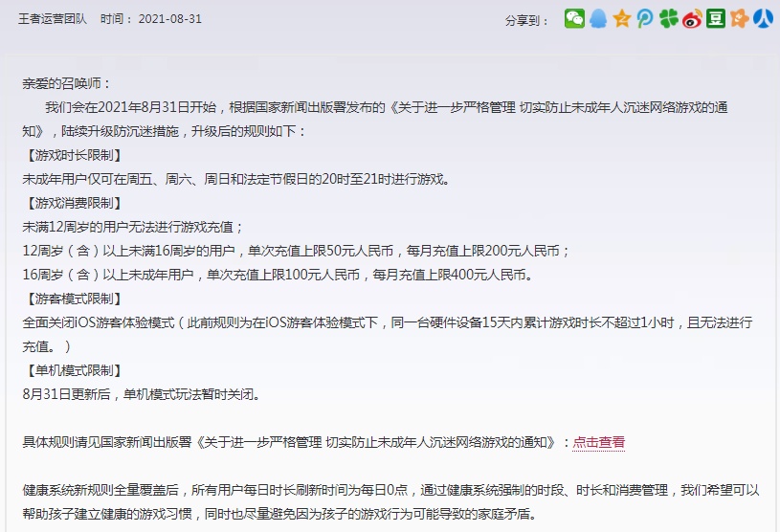Share the notice to Sina Weibo

tap(692, 19)
